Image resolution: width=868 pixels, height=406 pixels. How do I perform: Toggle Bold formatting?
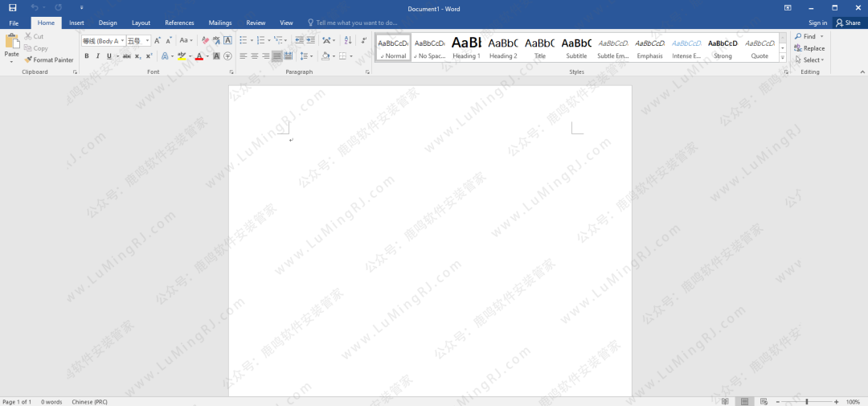[x=87, y=56]
